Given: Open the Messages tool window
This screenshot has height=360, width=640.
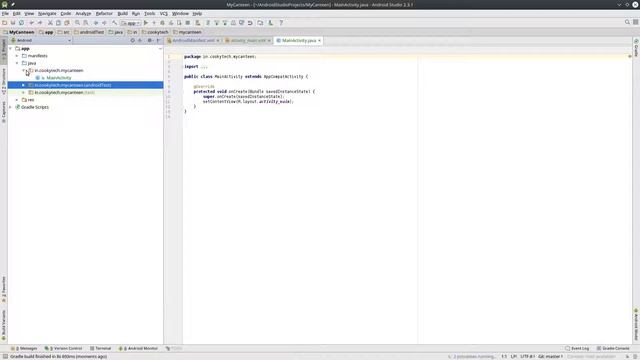Looking at the screenshot, I should [x=24, y=349].
